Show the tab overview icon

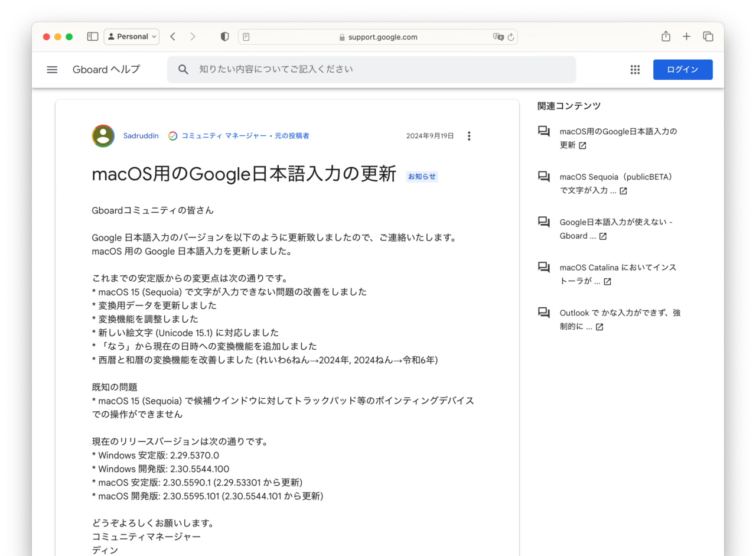708,37
